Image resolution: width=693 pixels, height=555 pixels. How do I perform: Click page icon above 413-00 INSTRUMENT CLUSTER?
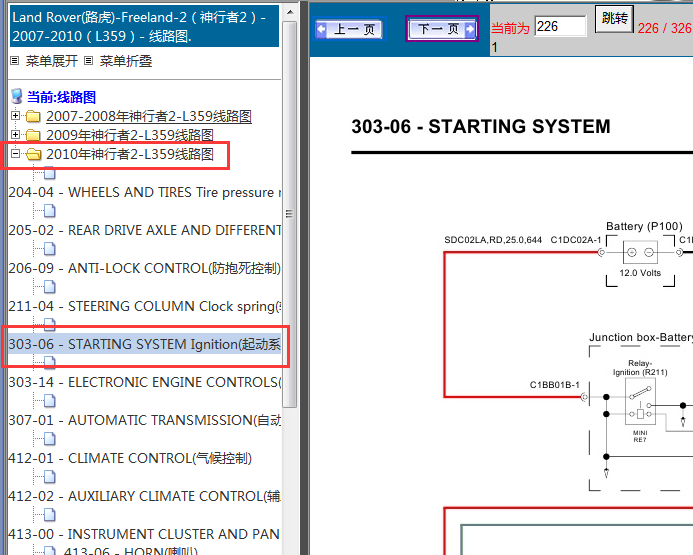(50, 515)
